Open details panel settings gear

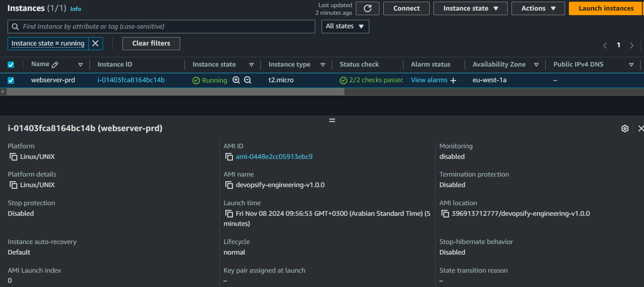tap(625, 129)
